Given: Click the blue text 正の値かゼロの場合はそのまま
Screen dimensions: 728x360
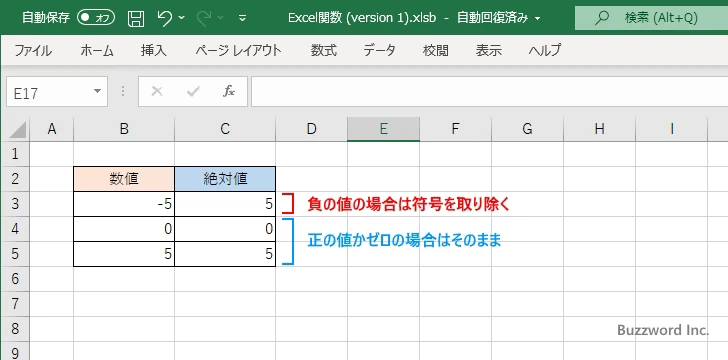Looking at the screenshot, I should 404,241.
